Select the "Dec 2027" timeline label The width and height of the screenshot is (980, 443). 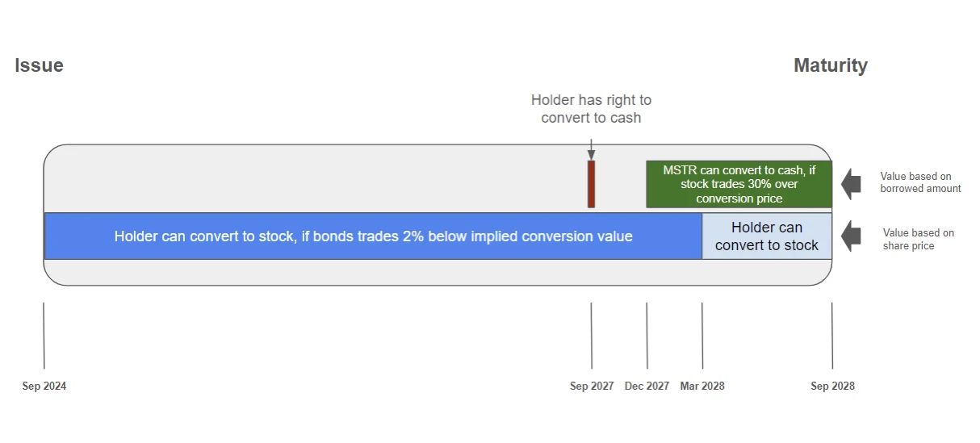pos(647,386)
